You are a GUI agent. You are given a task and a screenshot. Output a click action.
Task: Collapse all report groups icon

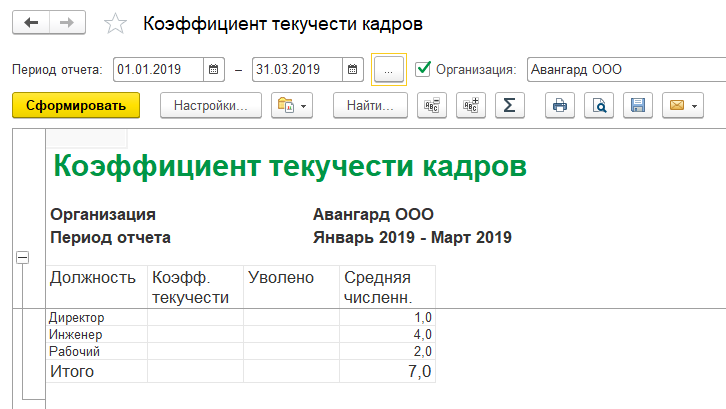(432, 105)
